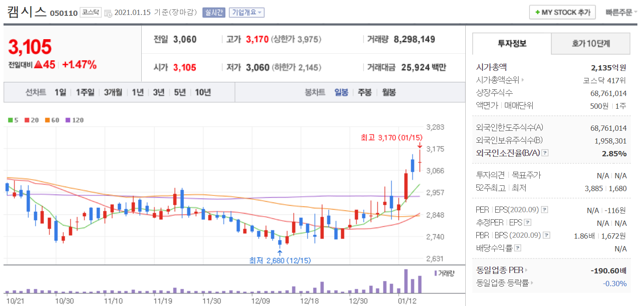
Task: Select the 투자정보 tab
Action: 512,44
